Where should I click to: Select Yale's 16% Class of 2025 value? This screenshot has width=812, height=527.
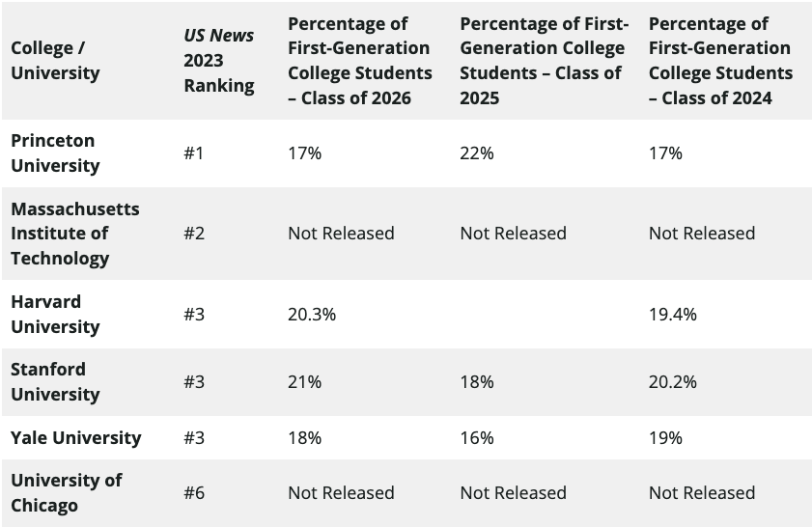(x=476, y=438)
